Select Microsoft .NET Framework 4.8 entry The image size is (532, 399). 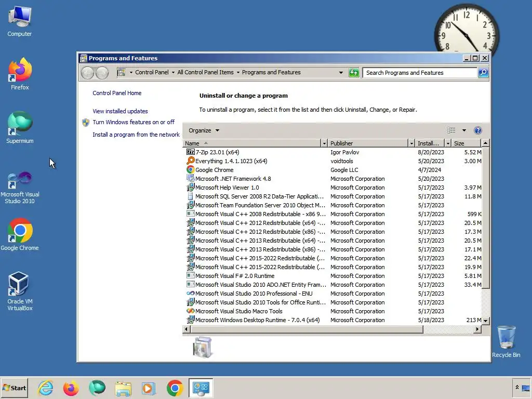click(x=334, y=179)
